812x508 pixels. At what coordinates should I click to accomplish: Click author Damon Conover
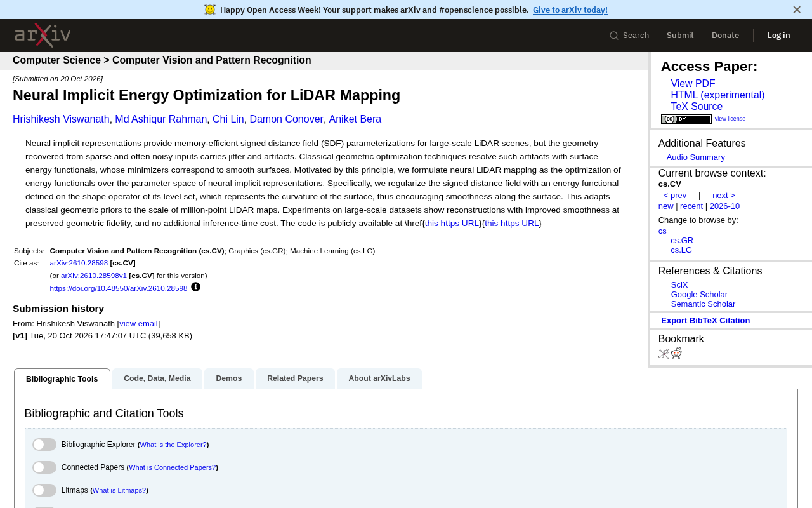pyautogui.click(x=287, y=119)
